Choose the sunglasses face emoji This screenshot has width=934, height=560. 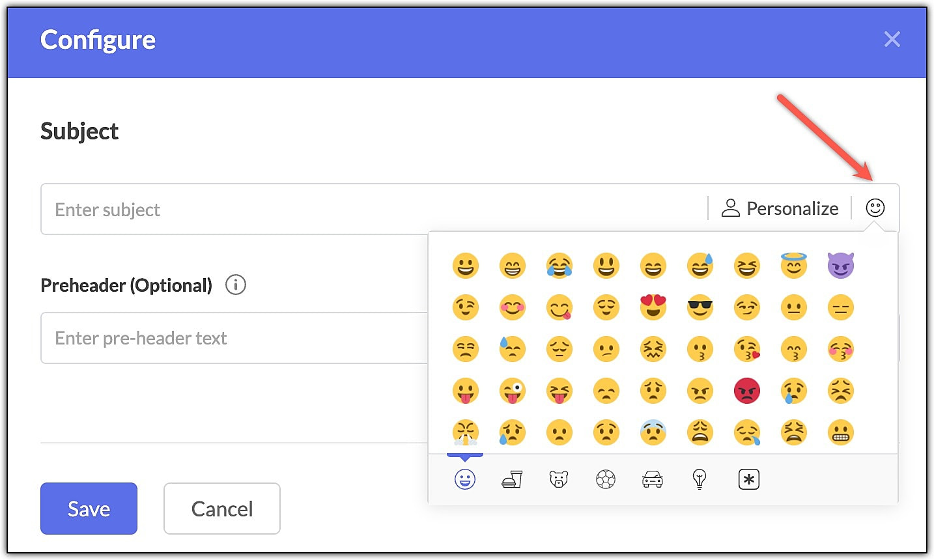coord(700,307)
